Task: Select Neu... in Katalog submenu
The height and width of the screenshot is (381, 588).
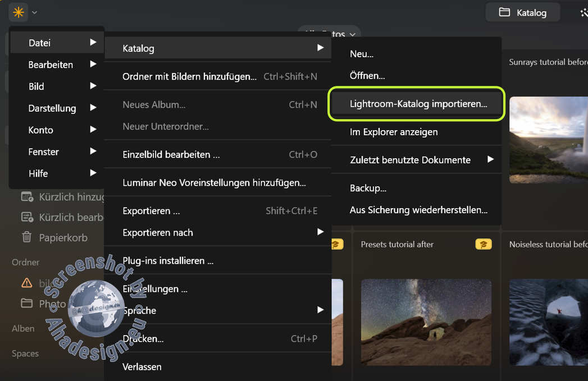Action: click(417, 53)
